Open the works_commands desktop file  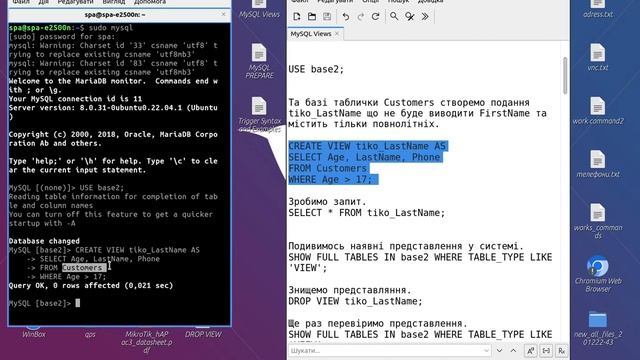(x=598, y=221)
